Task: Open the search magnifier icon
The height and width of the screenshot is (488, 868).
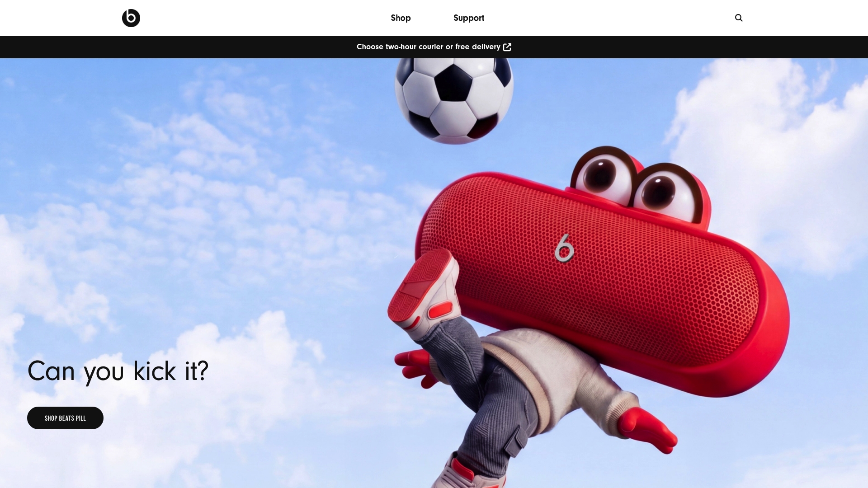Action: (739, 18)
